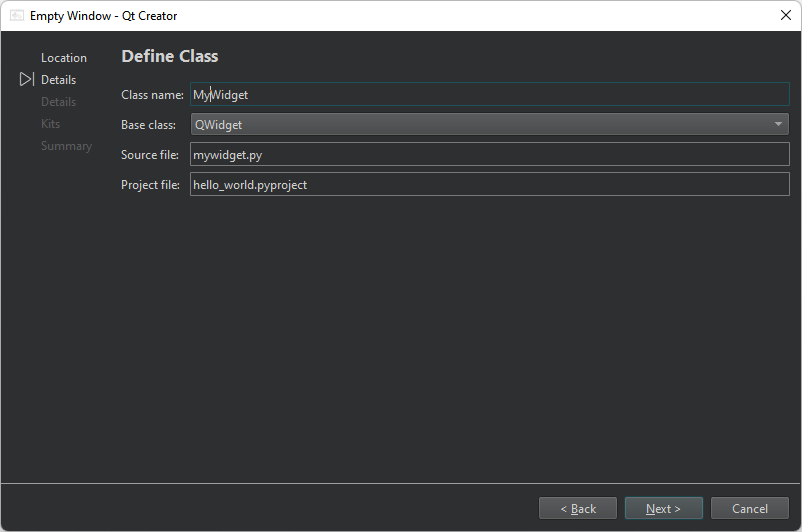Click the greyed-out Details step

point(58,102)
